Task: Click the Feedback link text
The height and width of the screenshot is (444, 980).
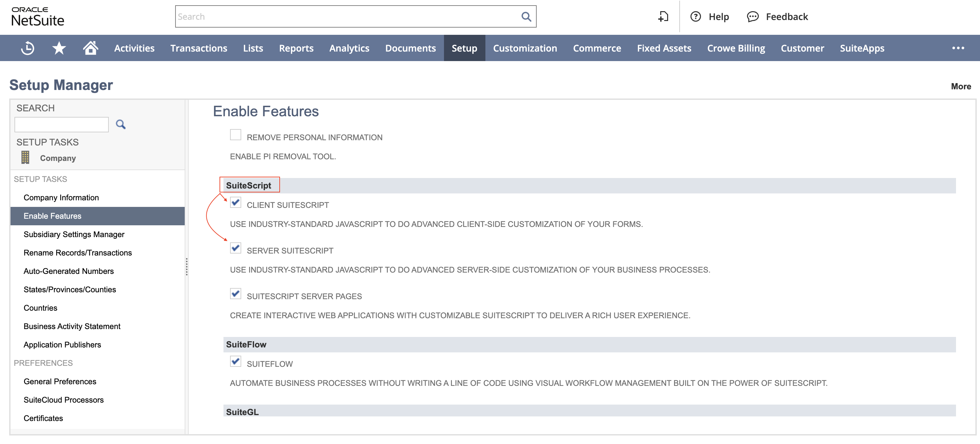Action: [x=787, y=17]
